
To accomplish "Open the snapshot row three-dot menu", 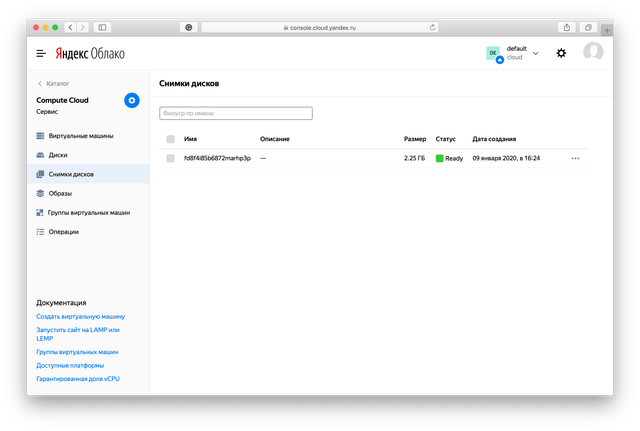I will coord(575,158).
